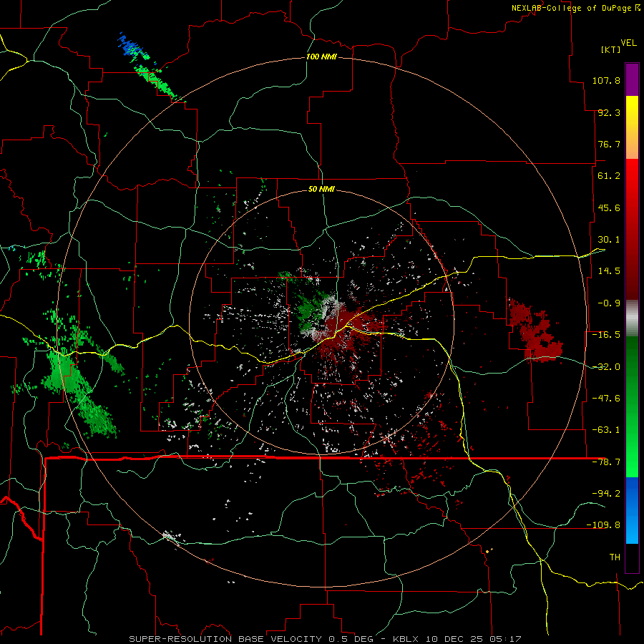This screenshot has width=644, height=644.
Task: Click the 61.2 velocity scale value
Action: click(x=609, y=176)
